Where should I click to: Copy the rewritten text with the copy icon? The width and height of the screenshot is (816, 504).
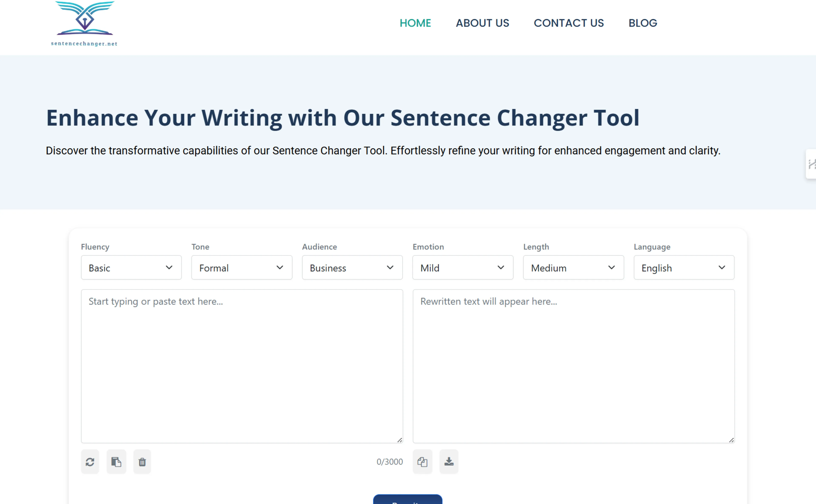coord(422,462)
